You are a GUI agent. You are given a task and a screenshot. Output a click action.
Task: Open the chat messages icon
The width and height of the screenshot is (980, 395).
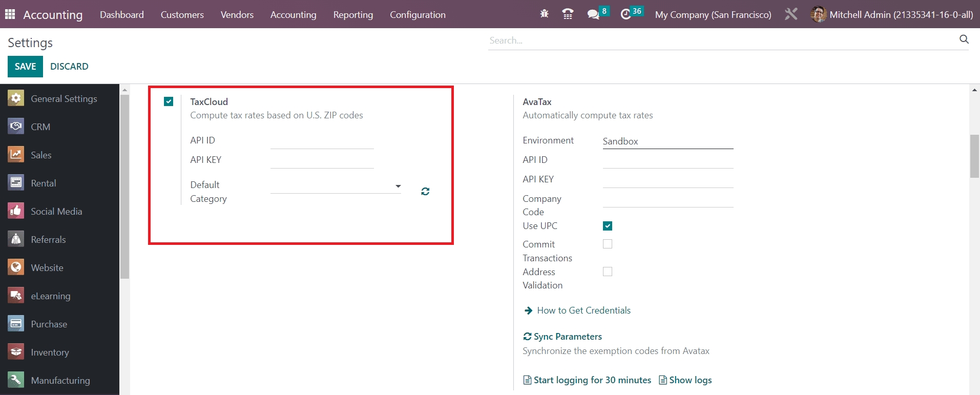[593, 14]
